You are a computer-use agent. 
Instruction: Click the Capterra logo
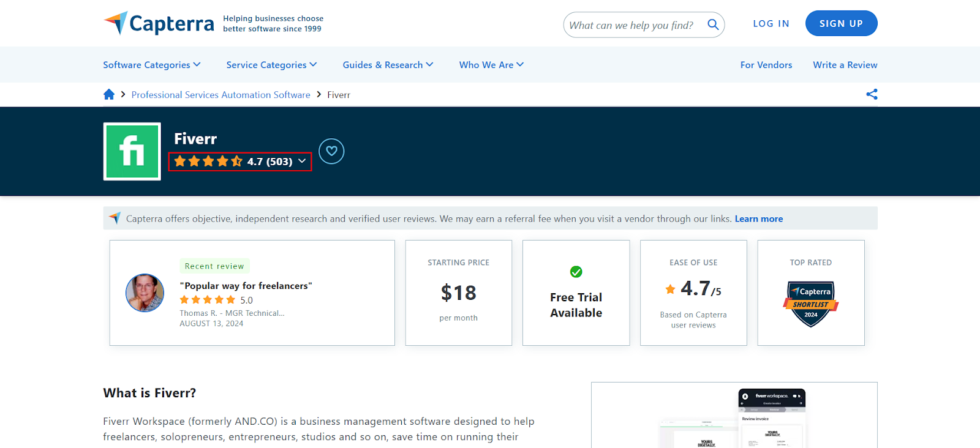pyautogui.click(x=159, y=23)
